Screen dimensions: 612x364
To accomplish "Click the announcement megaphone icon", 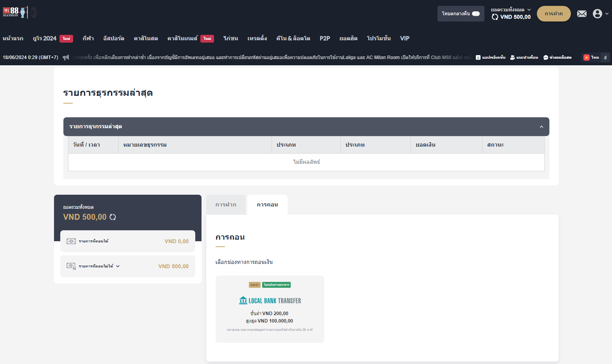I will [66, 57].
